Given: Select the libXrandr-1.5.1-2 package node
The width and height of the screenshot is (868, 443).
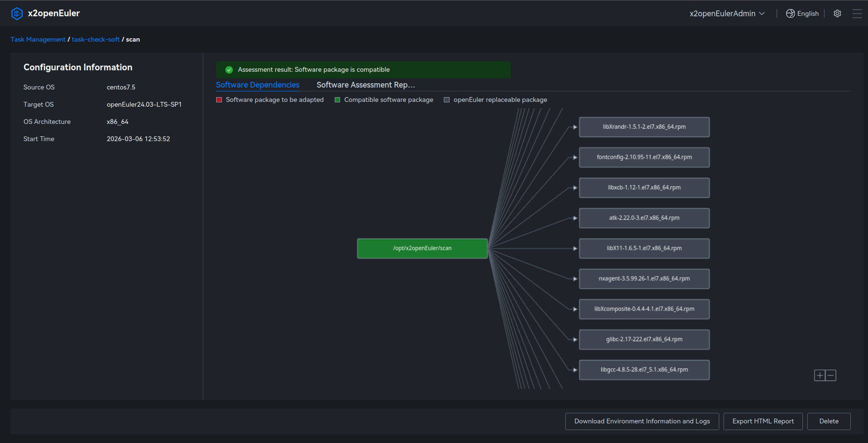Looking at the screenshot, I should pos(644,127).
